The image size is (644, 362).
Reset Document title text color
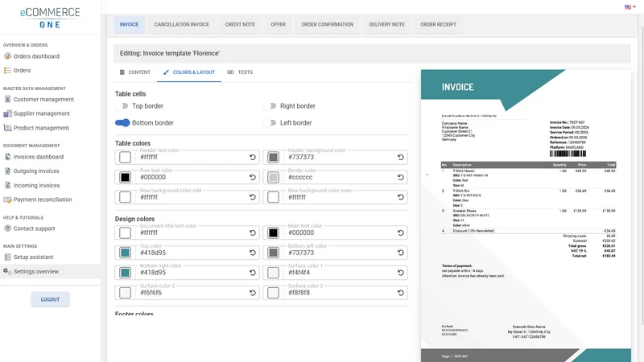pos(253,232)
